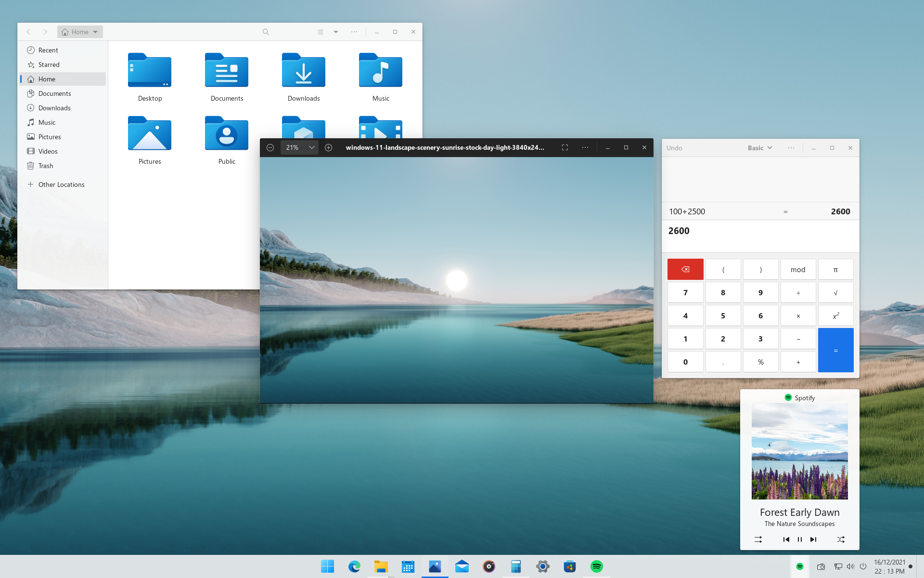Open Spotify from the taskbar
The image size is (924, 578).
[x=597, y=566]
